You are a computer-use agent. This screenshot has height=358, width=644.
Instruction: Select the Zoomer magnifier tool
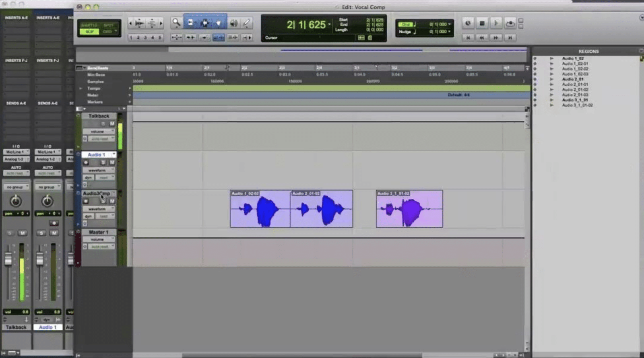176,23
